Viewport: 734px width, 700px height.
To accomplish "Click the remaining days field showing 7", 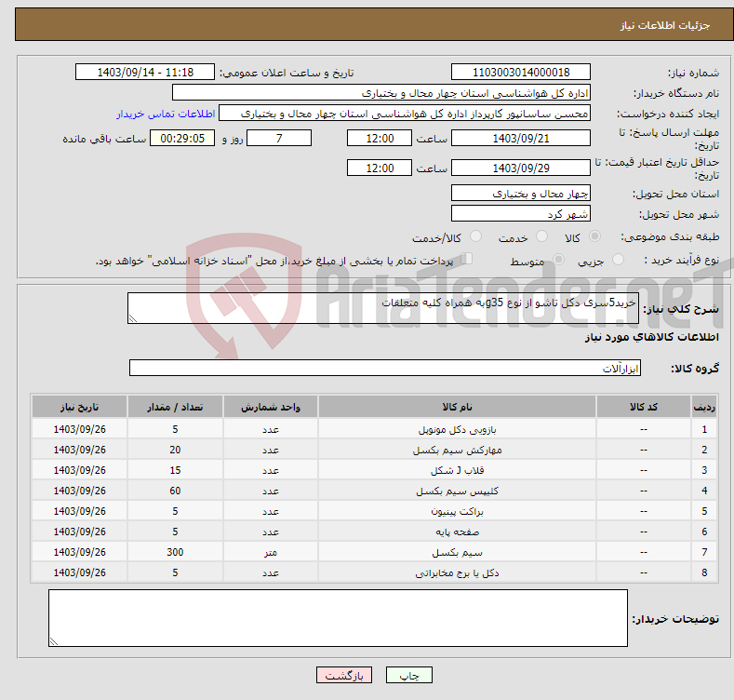I will (279, 138).
